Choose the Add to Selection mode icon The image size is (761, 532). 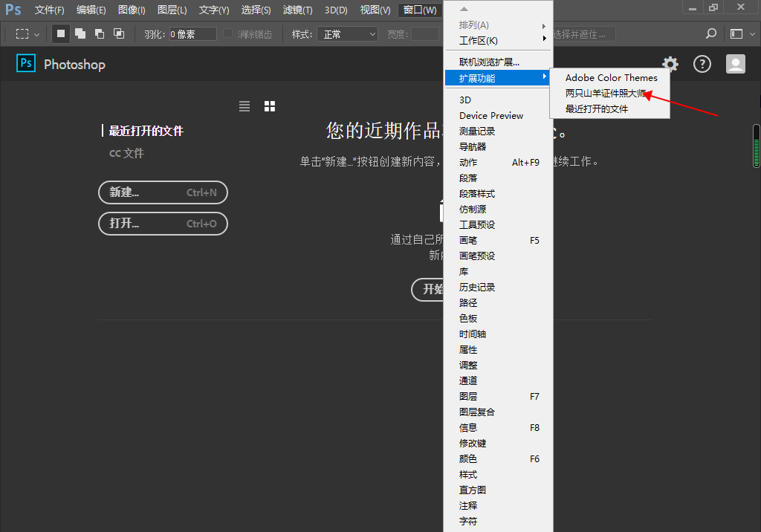click(x=80, y=33)
